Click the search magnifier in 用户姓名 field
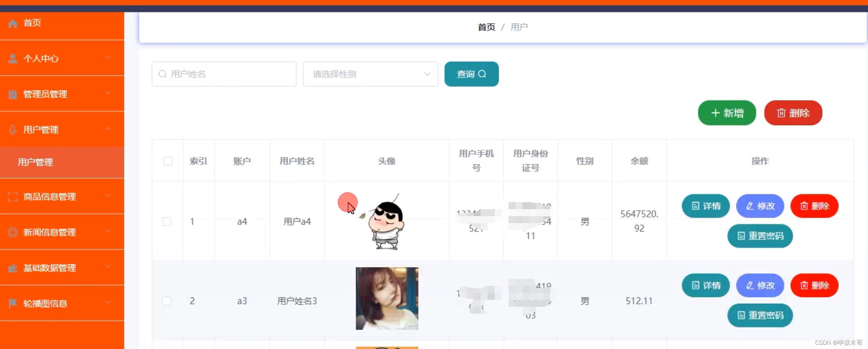This screenshot has height=349, width=868. pos(162,74)
